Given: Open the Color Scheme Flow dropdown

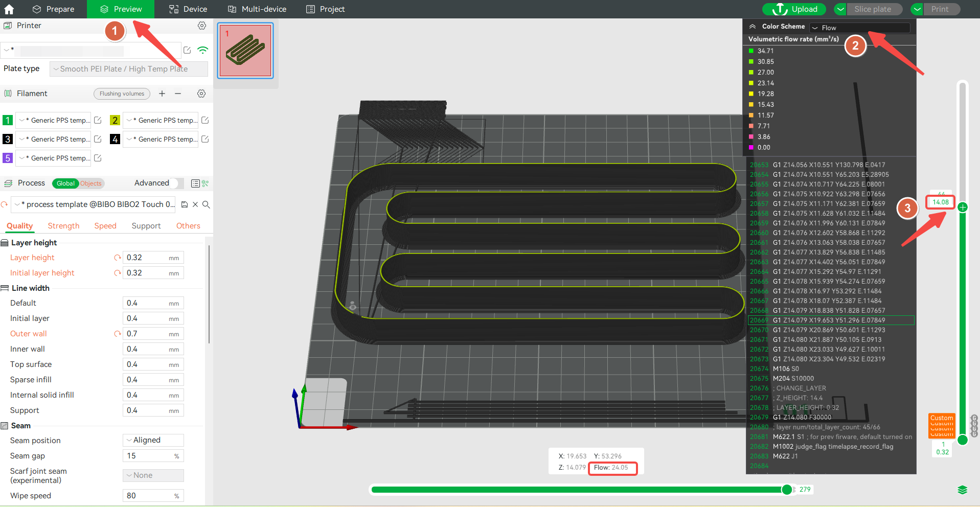Looking at the screenshot, I should (x=860, y=28).
